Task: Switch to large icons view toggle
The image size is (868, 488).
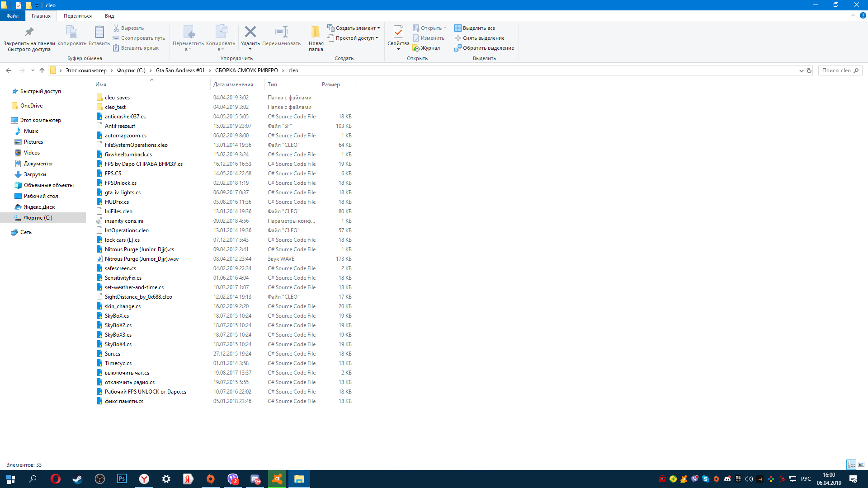Action: [x=861, y=465]
